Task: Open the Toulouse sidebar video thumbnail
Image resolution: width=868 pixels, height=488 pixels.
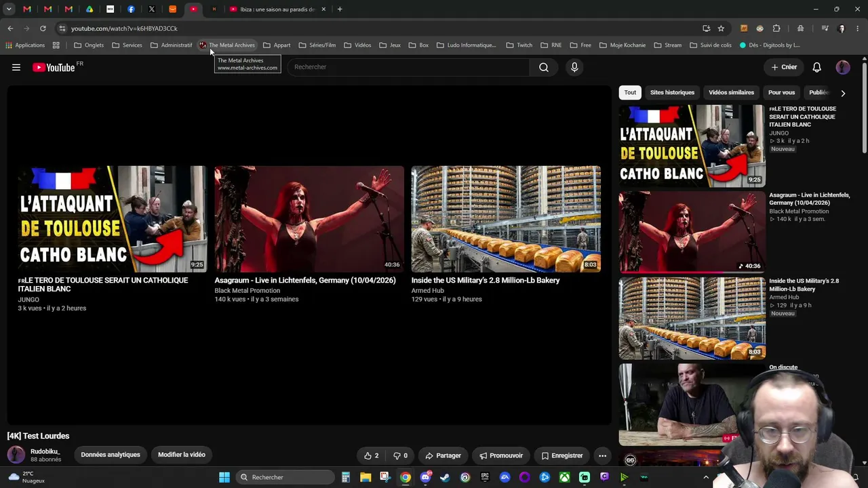Action: tap(692, 146)
